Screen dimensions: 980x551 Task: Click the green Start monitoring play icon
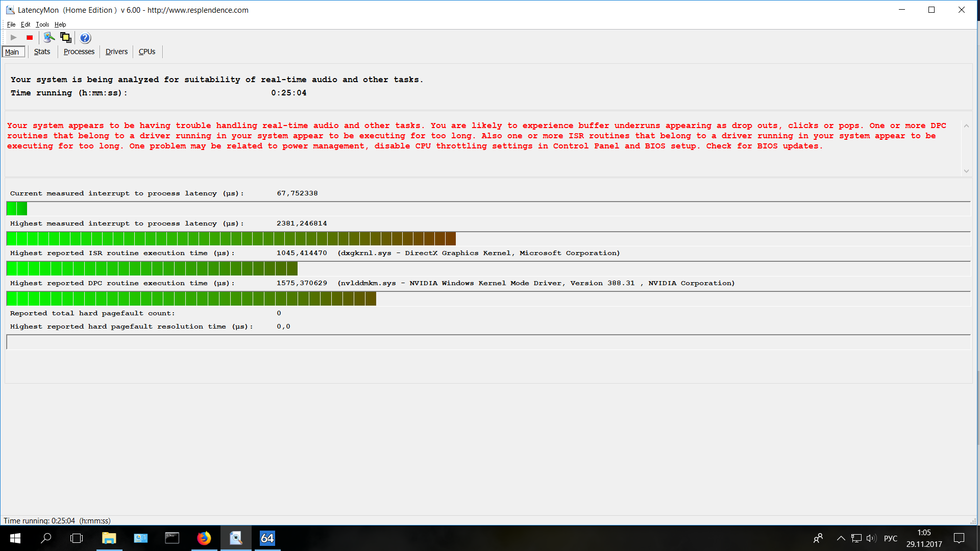click(x=14, y=37)
